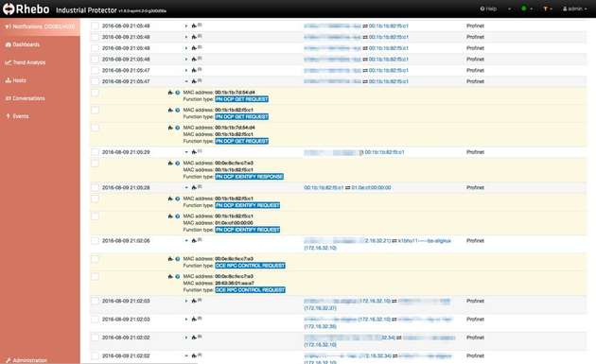Select checkbox of GET REQUEST detail 00:1b:1b:7d:54:d4 only
The image size is (596, 364).
(95, 93)
